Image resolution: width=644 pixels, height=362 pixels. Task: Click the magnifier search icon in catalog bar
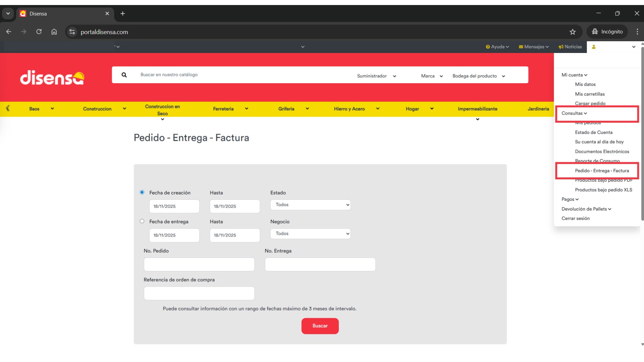pos(124,75)
